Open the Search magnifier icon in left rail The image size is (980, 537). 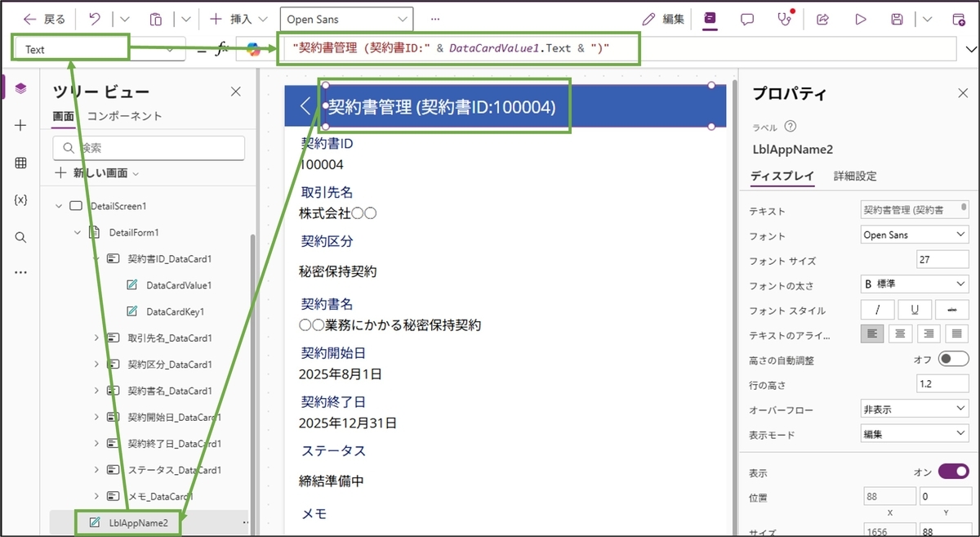click(21, 237)
